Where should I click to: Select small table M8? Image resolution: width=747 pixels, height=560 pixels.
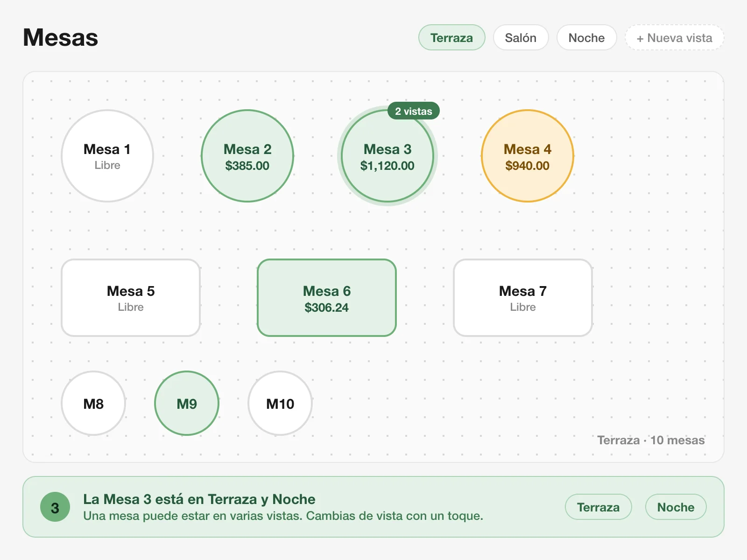point(93,403)
